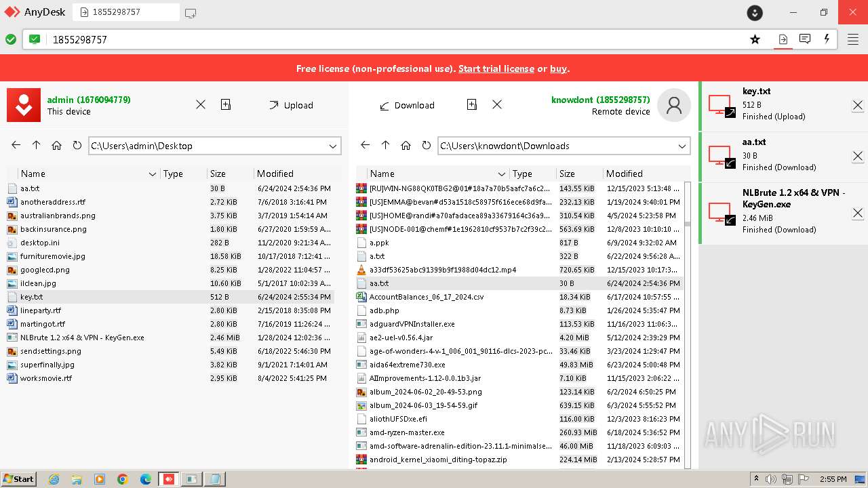868x488 pixels.
Task: Refresh the remote Downloads file list
Action: click(426, 145)
